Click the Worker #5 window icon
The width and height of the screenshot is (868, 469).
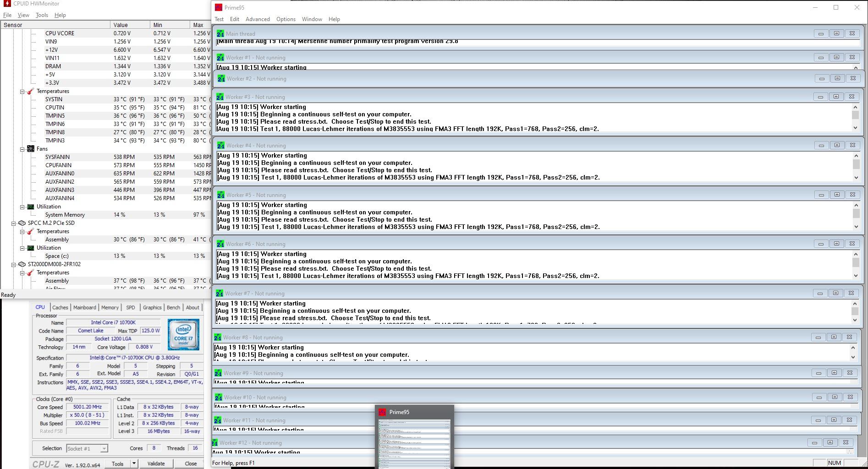click(220, 195)
